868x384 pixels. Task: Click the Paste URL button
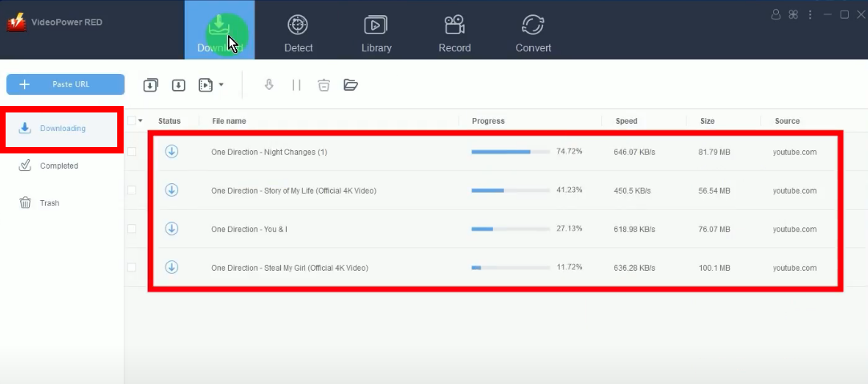[65, 84]
